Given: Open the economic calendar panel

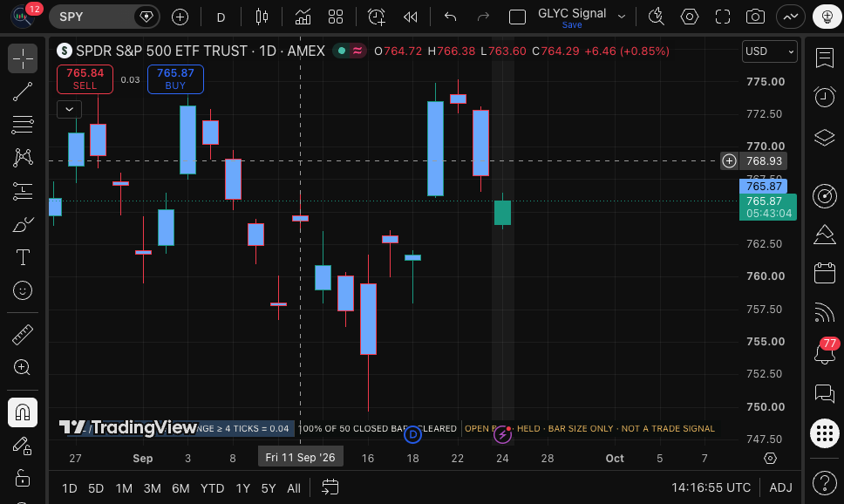Looking at the screenshot, I should click(825, 272).
